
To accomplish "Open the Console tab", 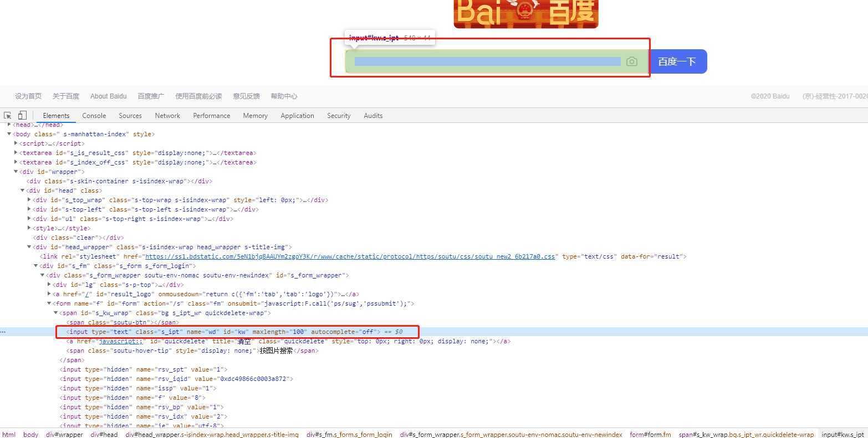I will 94,116.
